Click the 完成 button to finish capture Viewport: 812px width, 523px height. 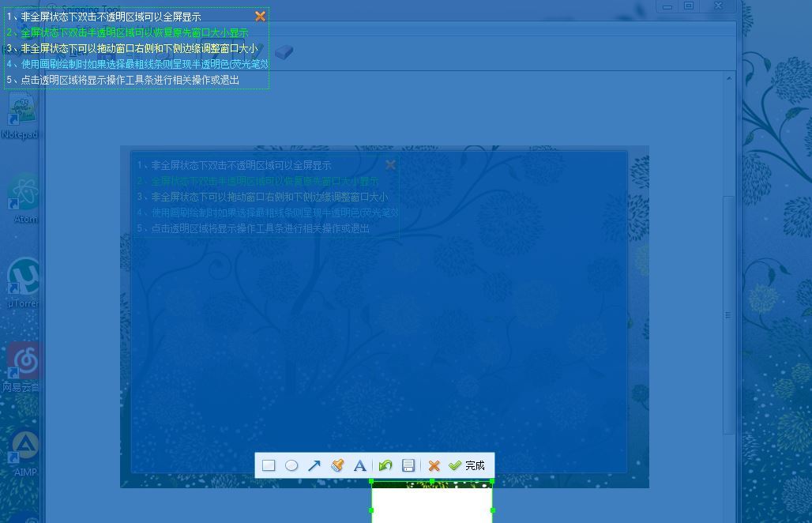(x=467, y=465)
